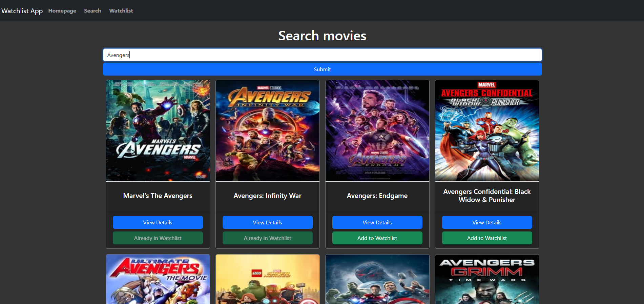Click Already in Watchlist under Marvel's The Avengers
This screenshot has height=304, width=644.
(158, 238)
